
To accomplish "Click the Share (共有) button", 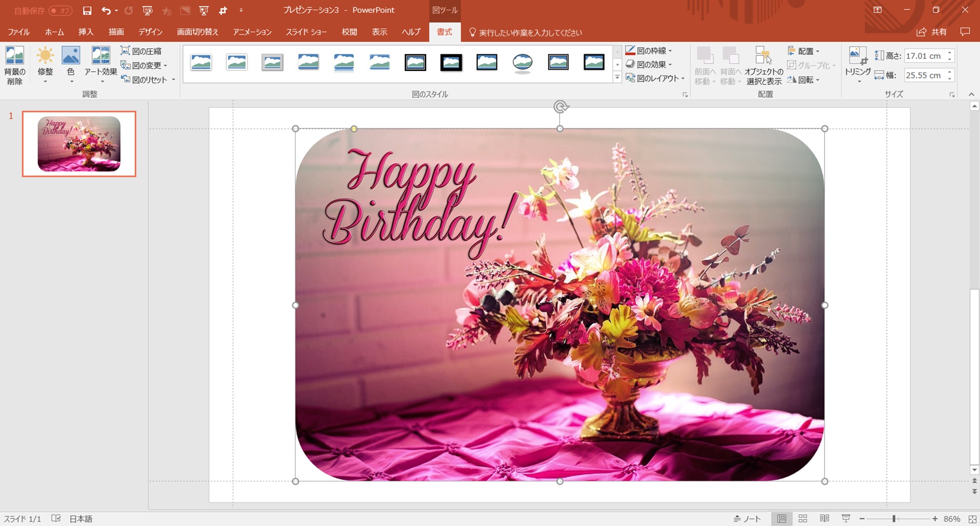I will pyautogui.click(x=932, y=32).
